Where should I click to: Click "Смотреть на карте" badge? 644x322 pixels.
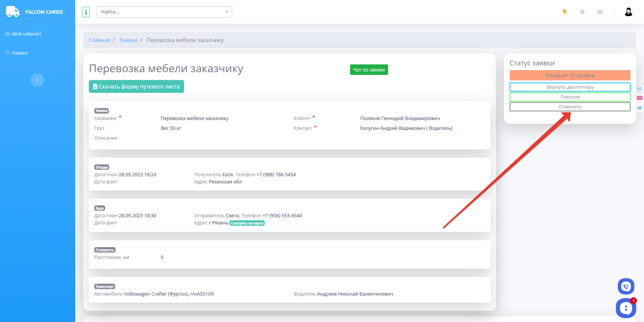tap(247, 223)
